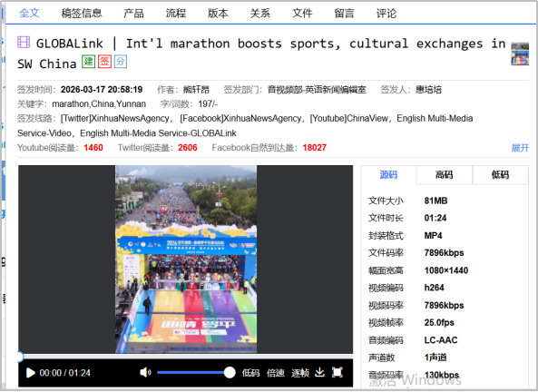The image size is (538, 392).
Task: Click the 文件码率 value 7896kbps
Action: pyautogui.click(x=444, y=253)
